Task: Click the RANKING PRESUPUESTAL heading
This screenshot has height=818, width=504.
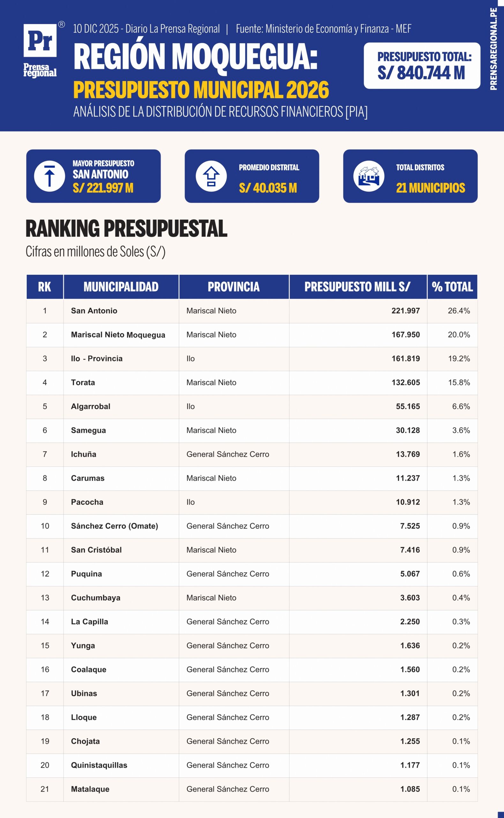Action: [126, 229]
